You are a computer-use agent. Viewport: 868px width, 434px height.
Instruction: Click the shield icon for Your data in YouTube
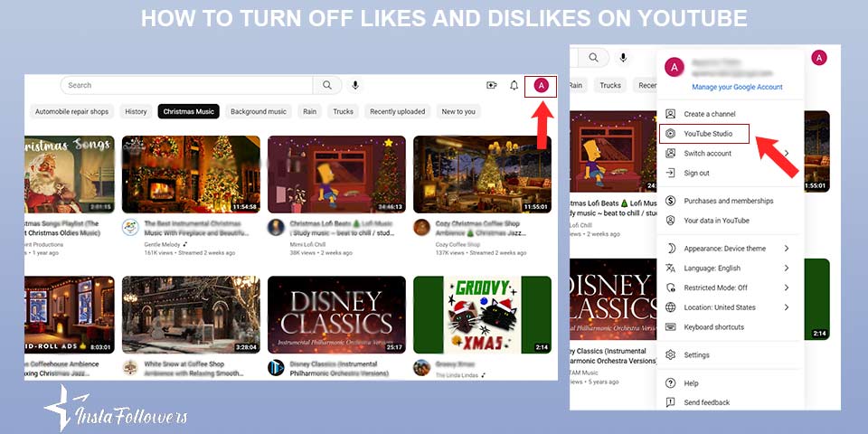pyautogui.click(x=670, y=221)
